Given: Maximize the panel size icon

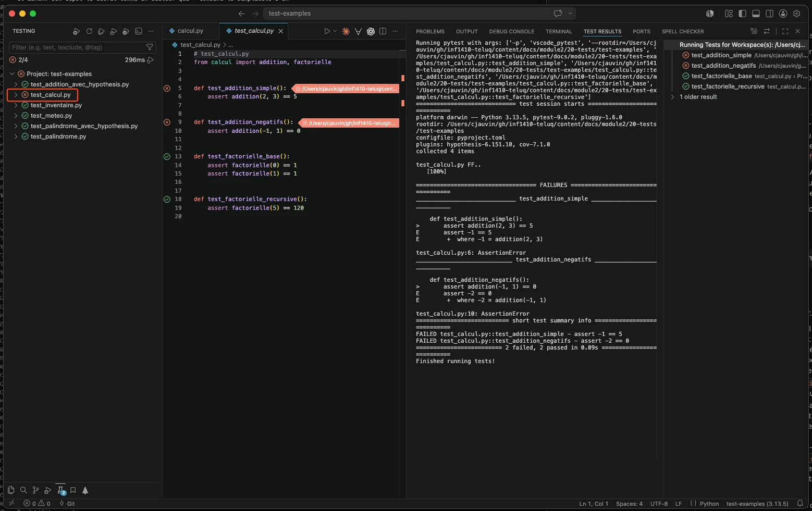Looking at the screenshot, I should [x=785, y=31].
